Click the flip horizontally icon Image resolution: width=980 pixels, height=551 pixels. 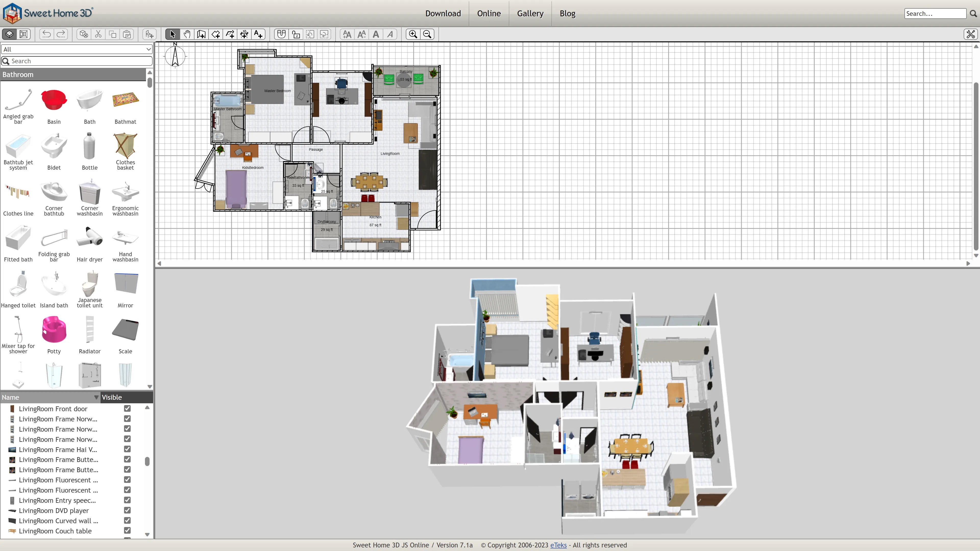click(x=310, y=34)
